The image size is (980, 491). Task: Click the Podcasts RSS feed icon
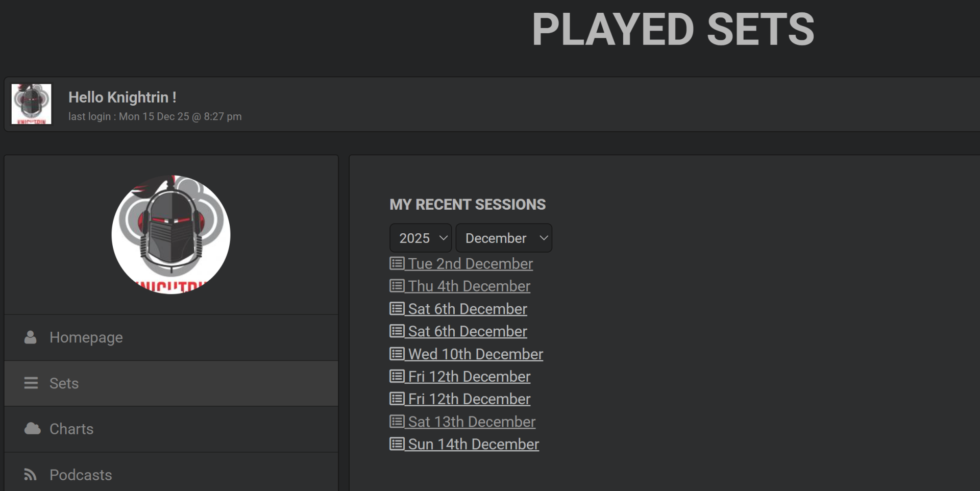31,475
